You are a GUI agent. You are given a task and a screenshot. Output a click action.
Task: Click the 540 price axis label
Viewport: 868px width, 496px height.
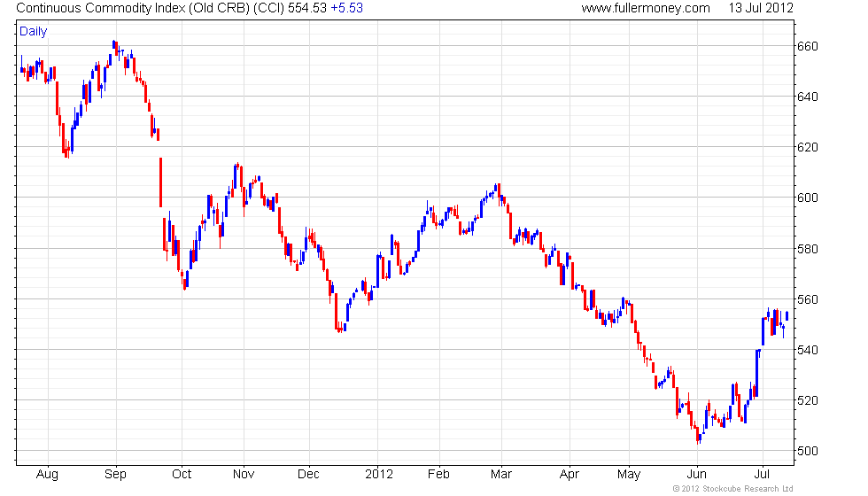pyautogui.click(x=807, y=350)
